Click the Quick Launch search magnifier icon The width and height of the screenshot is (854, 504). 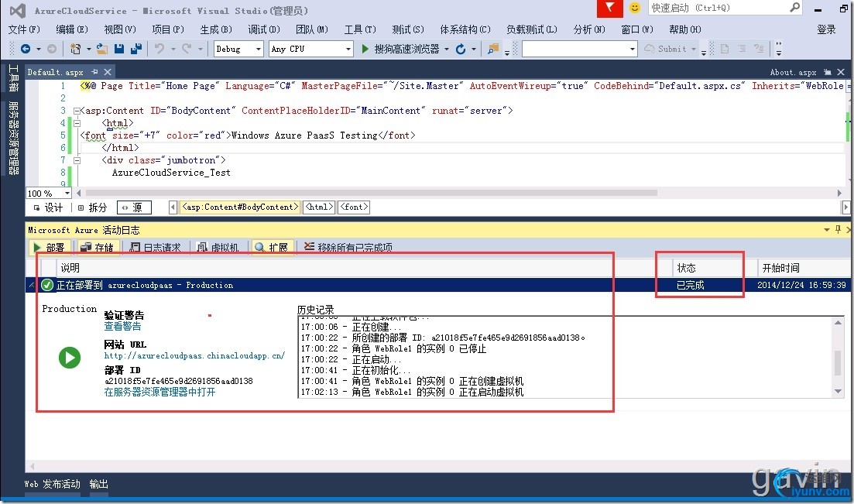point(794,8)
